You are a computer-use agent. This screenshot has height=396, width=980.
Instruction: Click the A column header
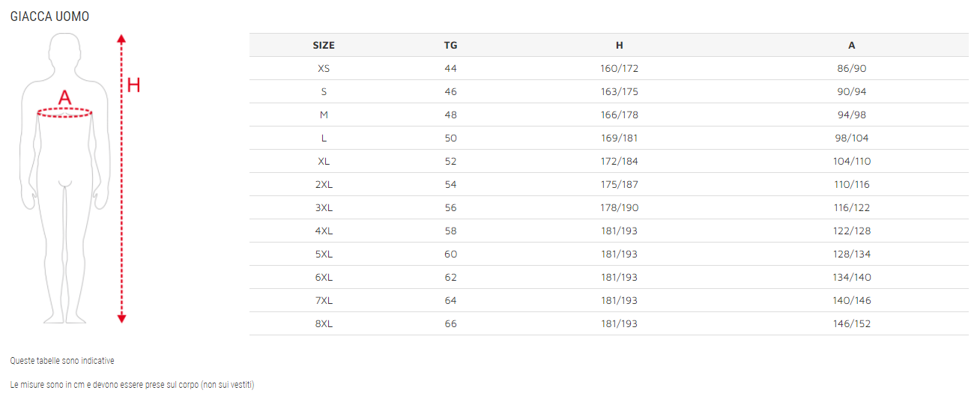coord(851,45)
